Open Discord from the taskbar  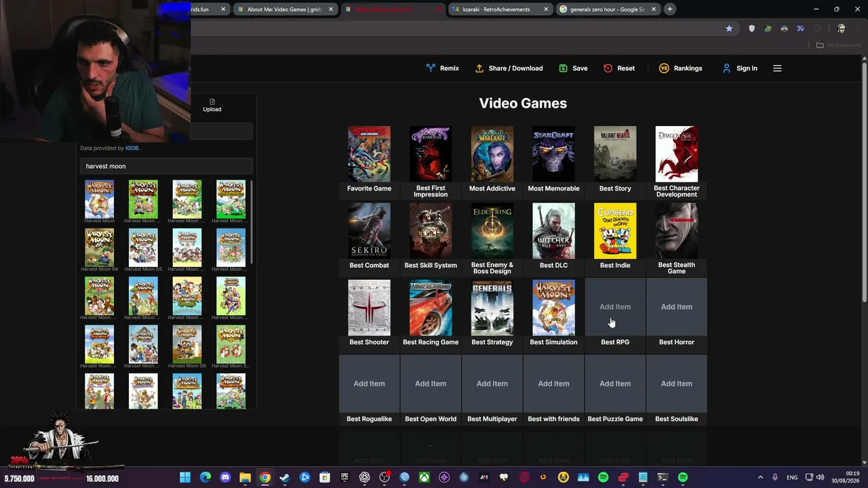coord(225,478)
